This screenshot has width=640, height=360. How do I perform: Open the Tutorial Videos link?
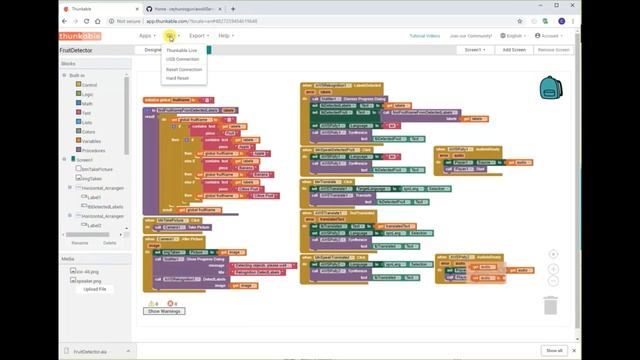click(424, 36)
